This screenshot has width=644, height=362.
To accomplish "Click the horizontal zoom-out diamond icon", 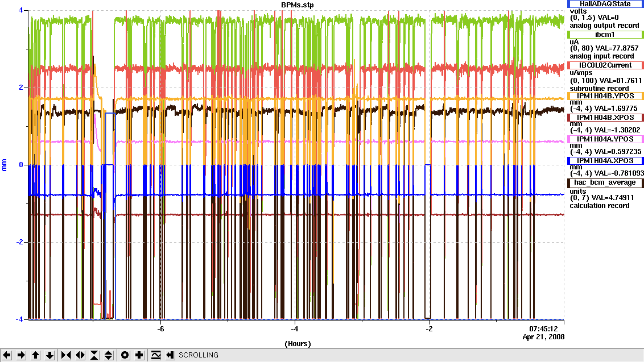I will [80, 355].
